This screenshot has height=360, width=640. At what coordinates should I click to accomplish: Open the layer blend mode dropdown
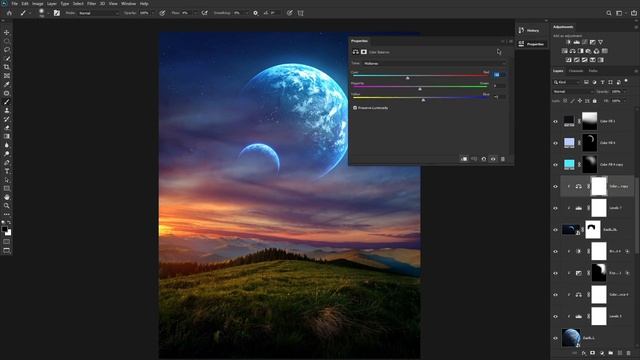573,91
